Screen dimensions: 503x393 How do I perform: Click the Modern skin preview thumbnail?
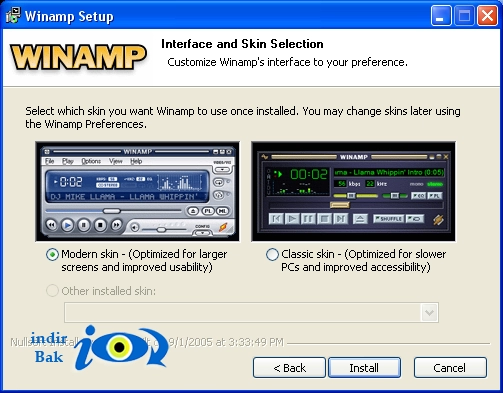[x=137, y=191]
